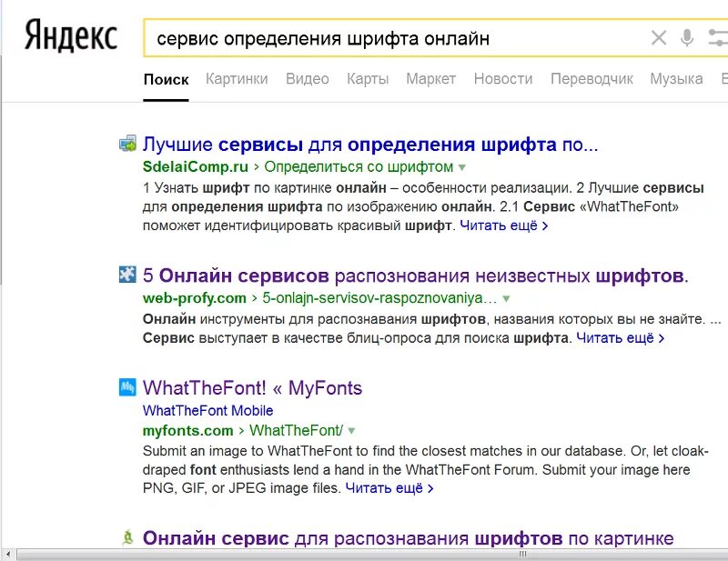The width and height of the screenshot is (728, 561).
Task: Open the Музыка tab
Action: 676,79
